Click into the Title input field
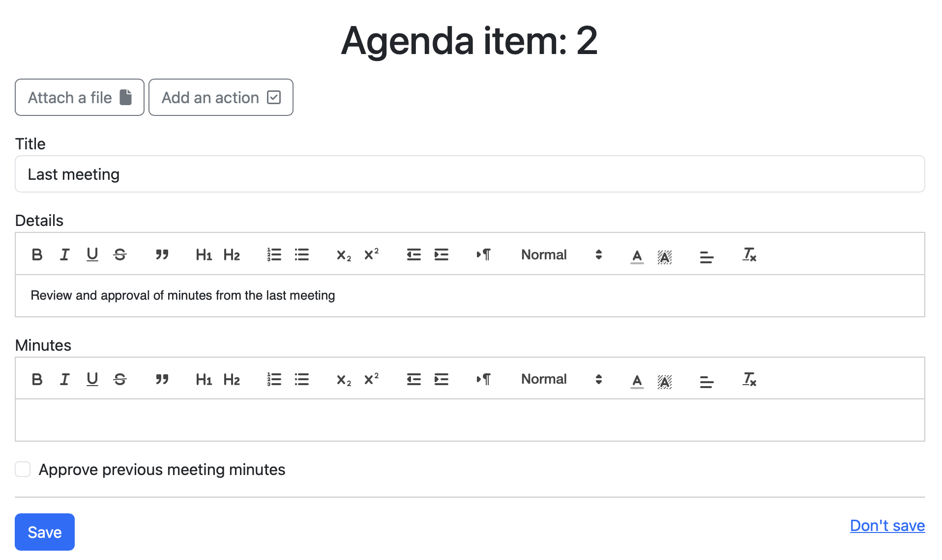942x560 pixels. click(470, 174)
